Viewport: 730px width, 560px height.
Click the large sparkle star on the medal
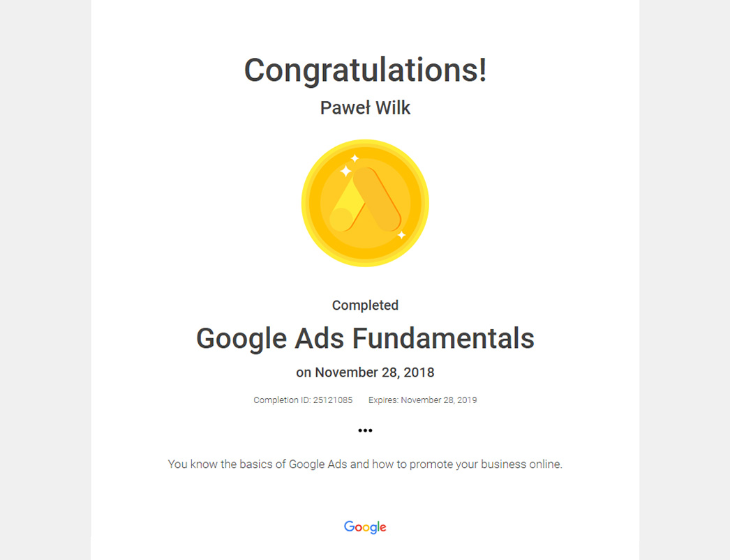pyautogui.click(x=345, y=171)
